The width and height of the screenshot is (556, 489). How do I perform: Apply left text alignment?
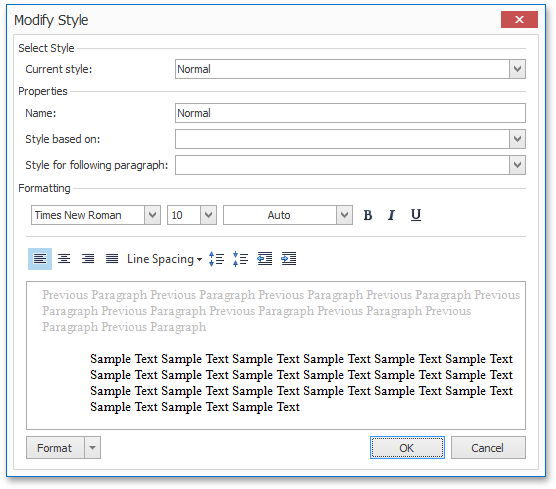pyautogui.click(x=40, y=259)
